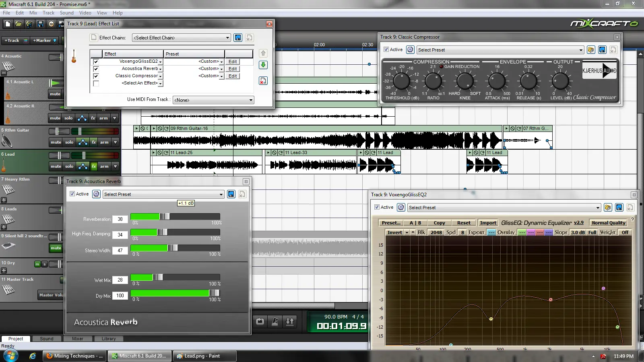Click automation icon on 5 Rthm Guitar track
The image size is (644, 362).
[x=83, y=142]
